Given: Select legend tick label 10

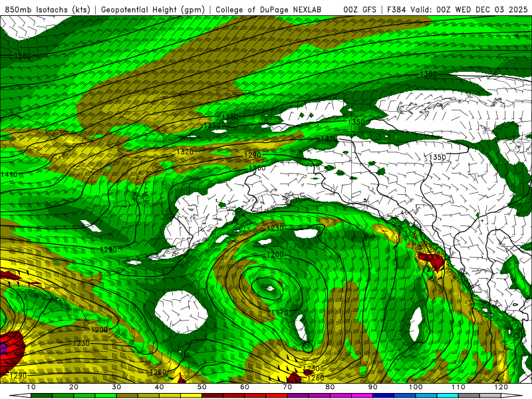Looking at the screenshot, I should pos(31,387).
